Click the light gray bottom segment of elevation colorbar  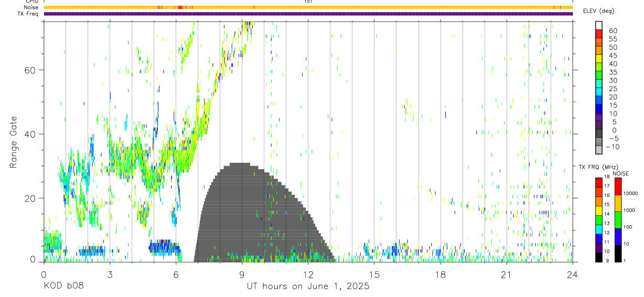click(x=599, y=150)
